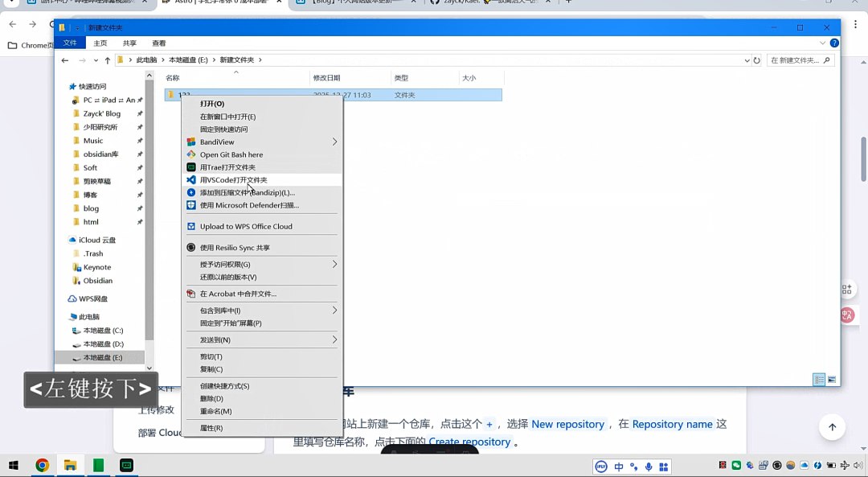Click the scroll-to-top arrow button
The image size is (868, 477).
point(832,427)
